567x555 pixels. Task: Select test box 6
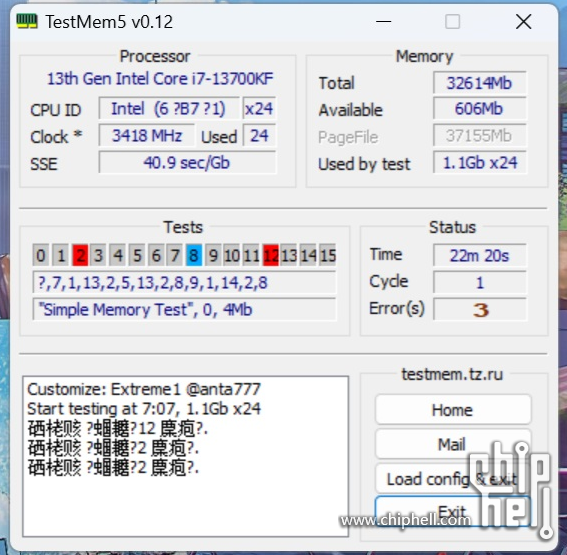pyautogui.click(x=156, y=255)
